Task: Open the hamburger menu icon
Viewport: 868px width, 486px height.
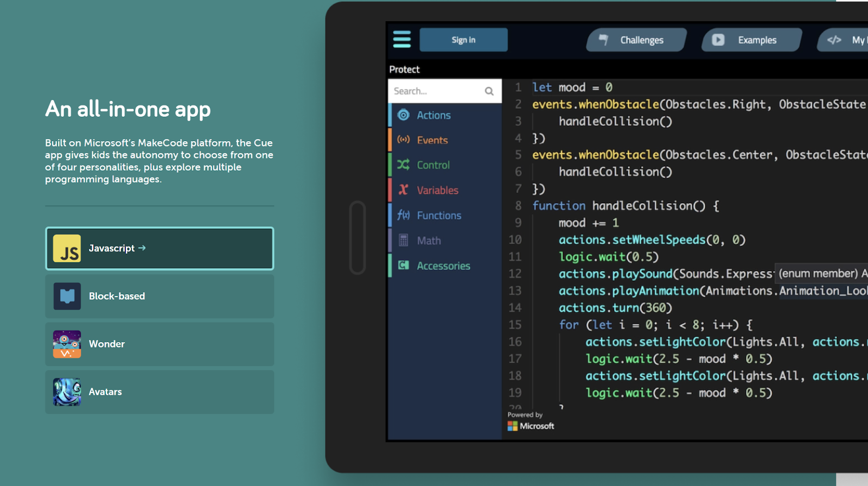Action: [x=401, y=40]
